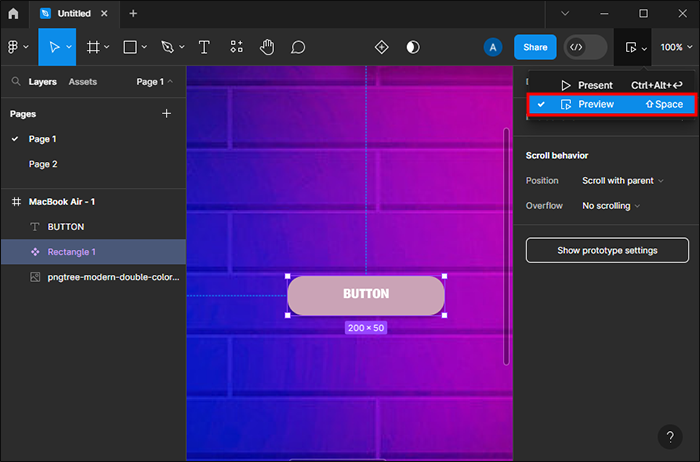Choose Present from the dropdown menu
The image size is (700, 462).
595,85
